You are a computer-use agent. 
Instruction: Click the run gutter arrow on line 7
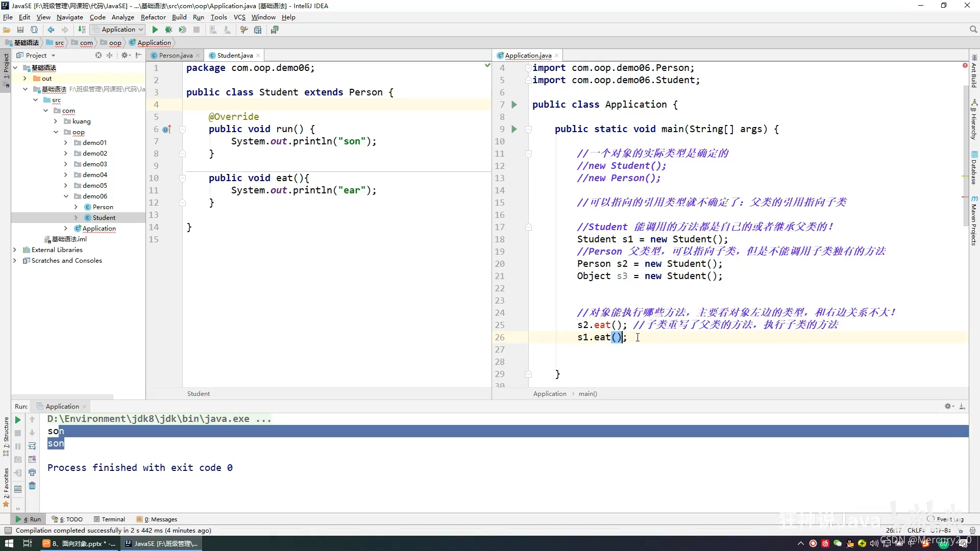[514, 105]
